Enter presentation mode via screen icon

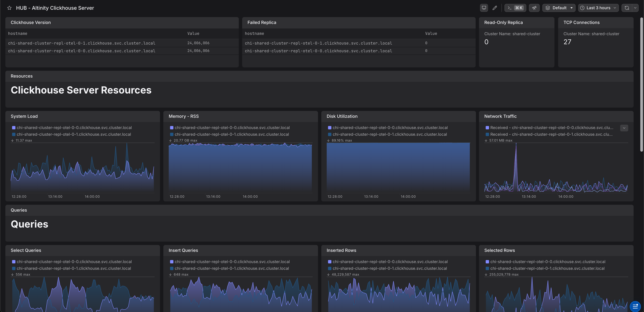[484, 8]
